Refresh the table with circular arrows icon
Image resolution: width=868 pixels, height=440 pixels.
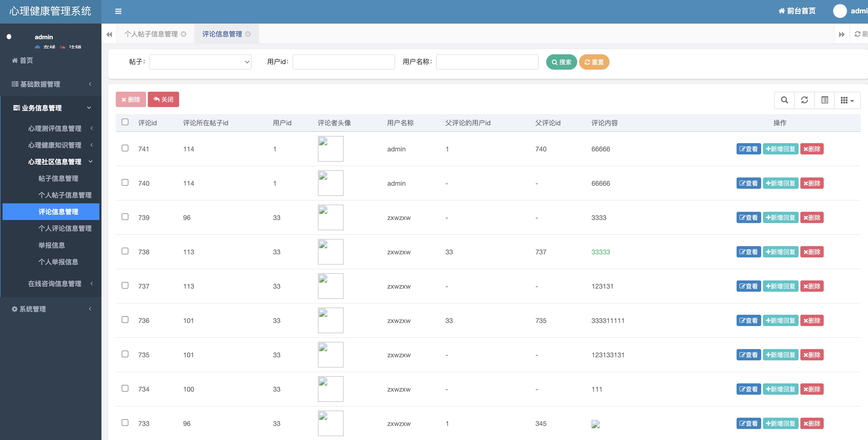click(x=804, y=100)
